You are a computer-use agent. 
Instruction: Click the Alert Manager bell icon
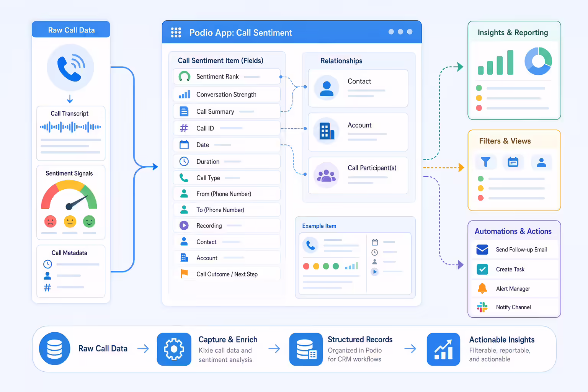pyautogui.click(x=482, y=289)
